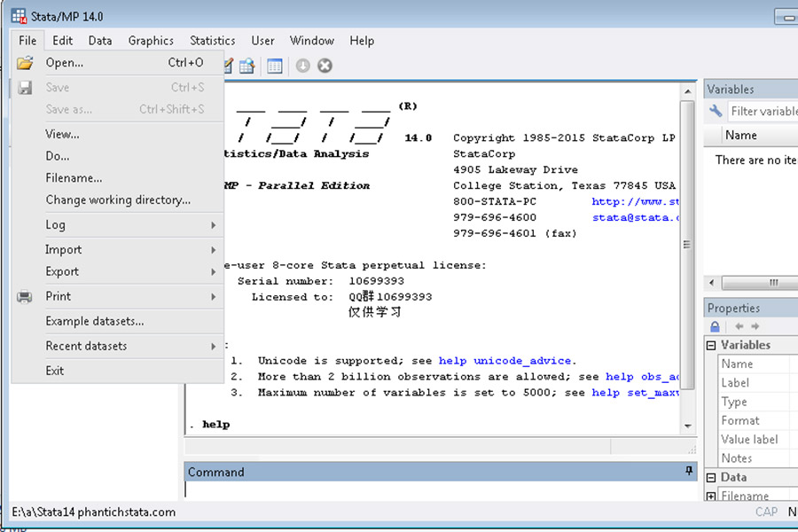798x532 pixels.
Task: Expand the Recent datasets submenu
Action: point(117,346)
